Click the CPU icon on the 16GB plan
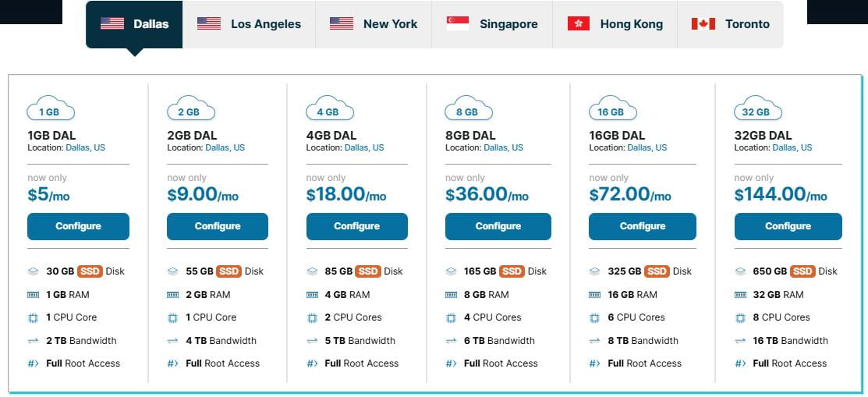The image size is (868, 397). [595, 317]
